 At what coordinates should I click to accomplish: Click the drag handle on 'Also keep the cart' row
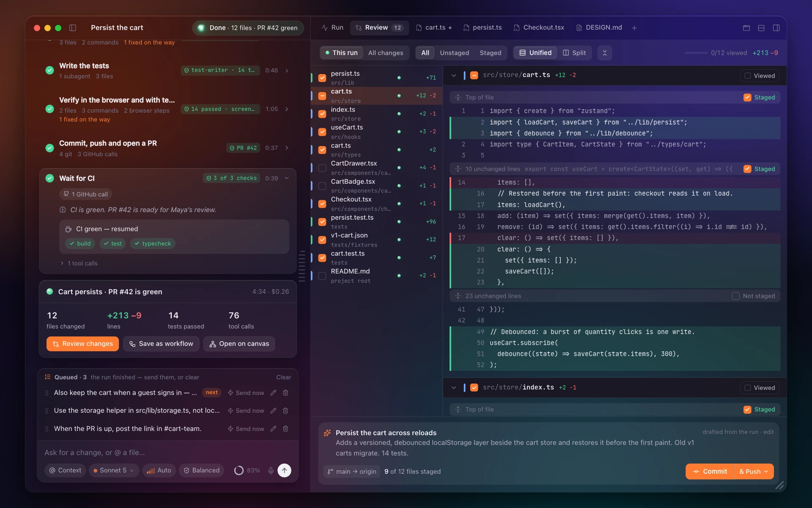tap(47, 393)
